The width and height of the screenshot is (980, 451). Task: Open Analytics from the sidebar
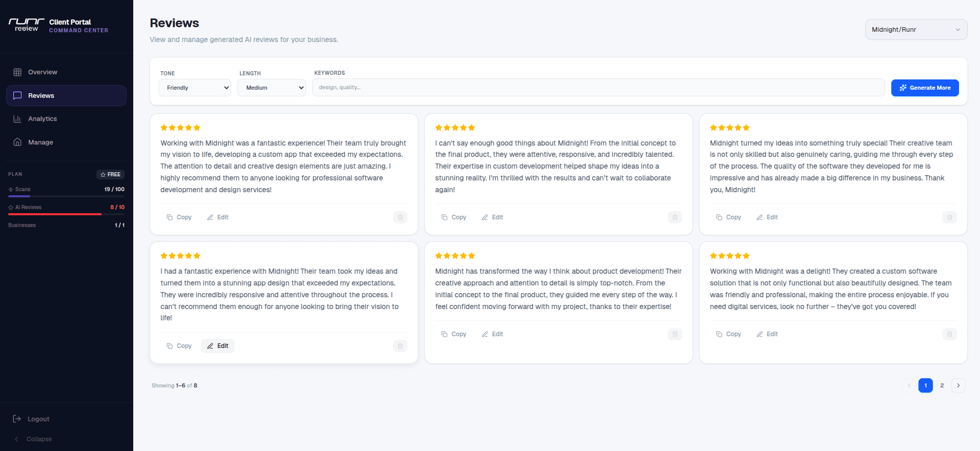point(43,118)
